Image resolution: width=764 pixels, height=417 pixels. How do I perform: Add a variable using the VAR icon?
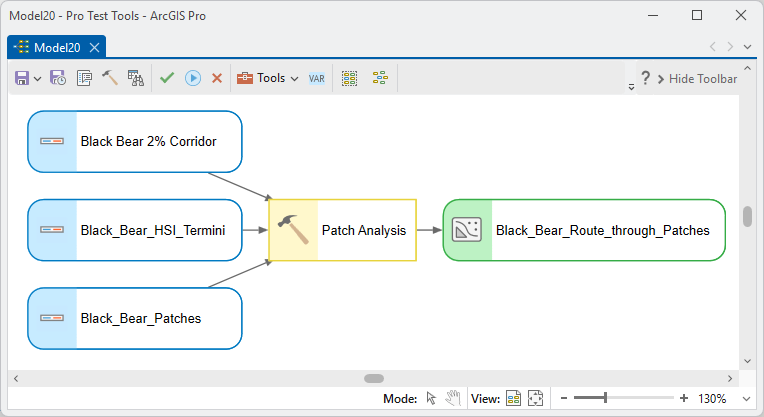click(317, 78)
